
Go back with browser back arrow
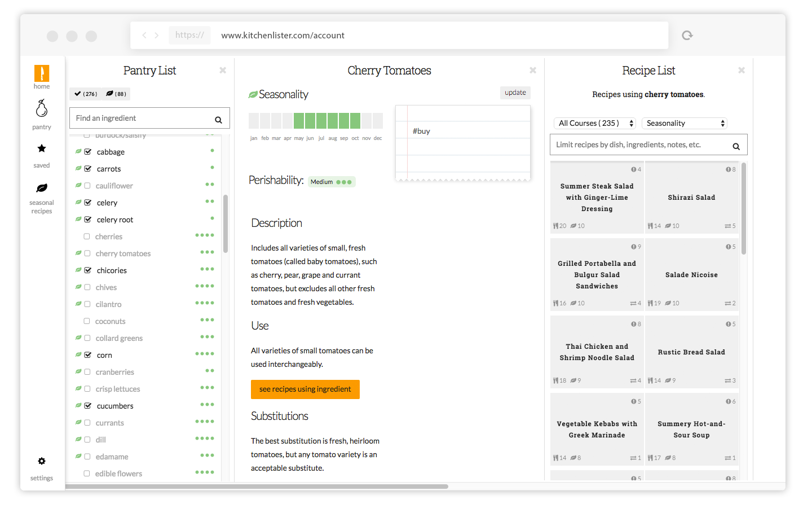pyautogui.click(x=144, y=35)
